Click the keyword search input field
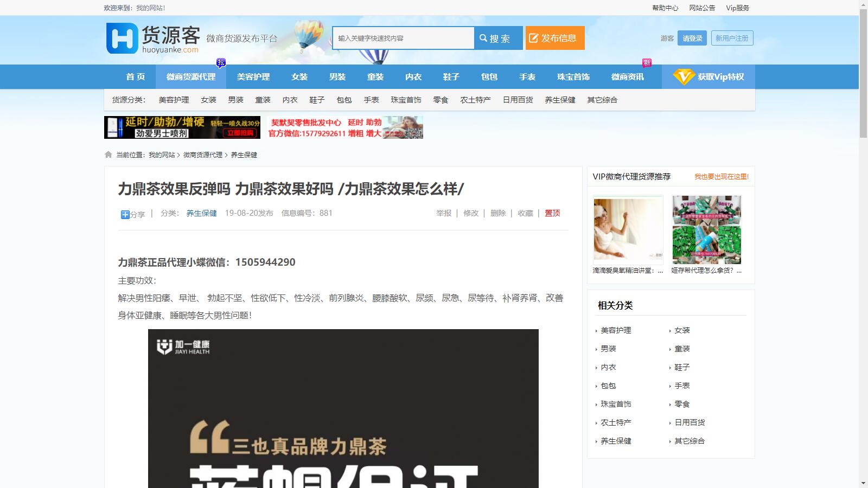 coord(403,38)
